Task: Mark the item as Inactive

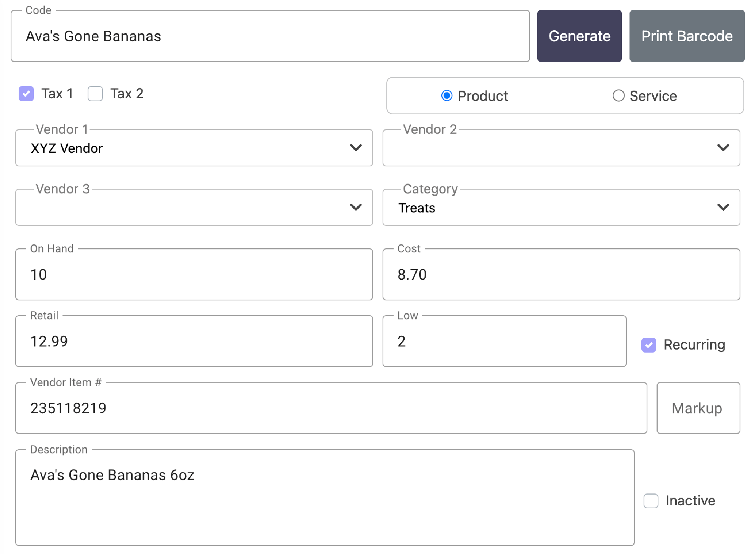Action: (650, 501)
